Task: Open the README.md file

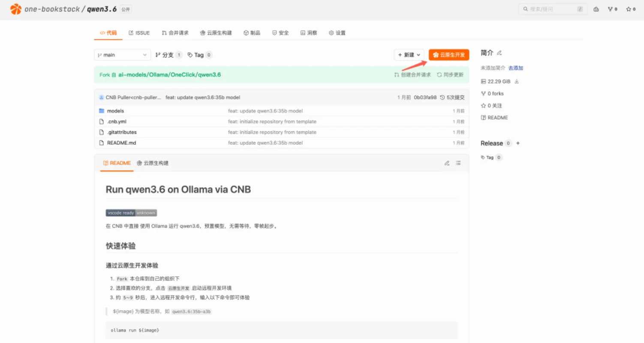Action: (121, 143)
